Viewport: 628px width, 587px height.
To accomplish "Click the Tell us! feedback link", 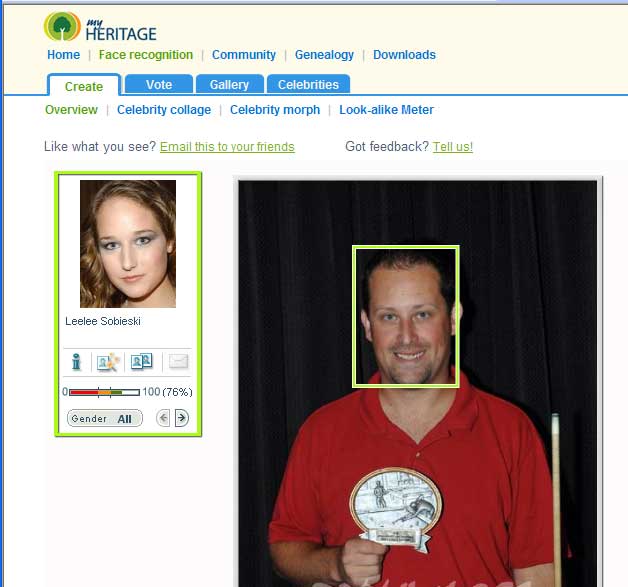I will pyautogui.click(x=453, y=147).
